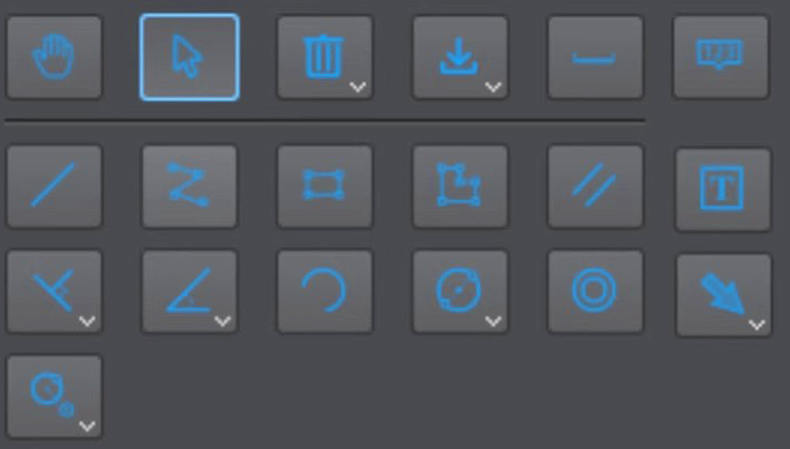Activate the arrow pointer selection tool

coord(189,57)
